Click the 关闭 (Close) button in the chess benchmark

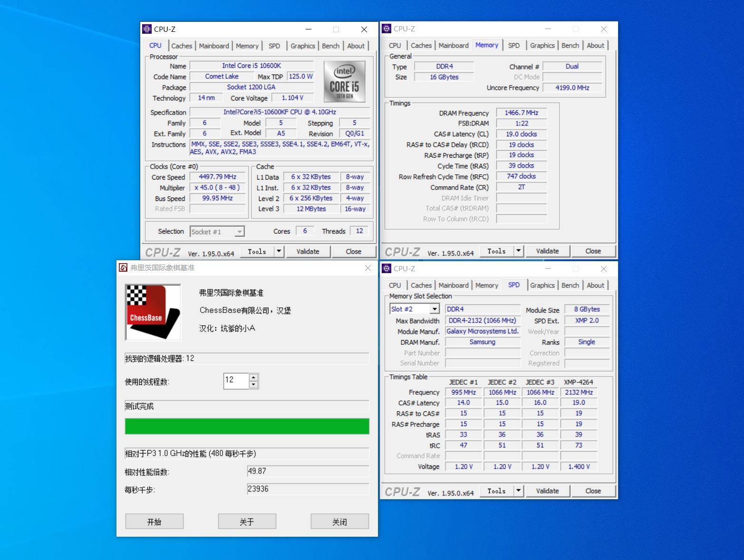(340, 522)
